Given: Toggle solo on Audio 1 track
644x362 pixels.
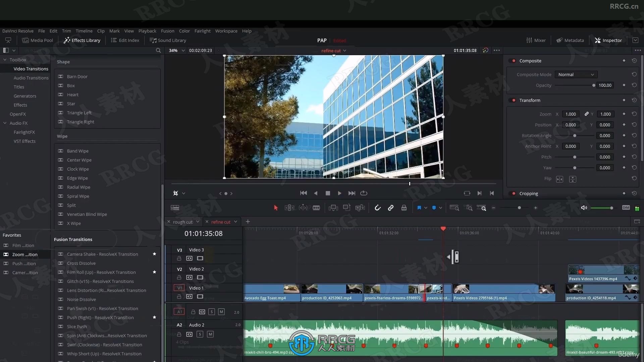Looking at the screenshot, I should pos(211,312).
